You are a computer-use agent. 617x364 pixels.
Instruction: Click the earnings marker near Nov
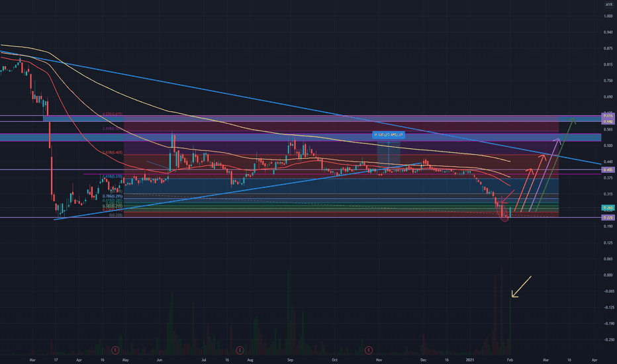point(369,349)
